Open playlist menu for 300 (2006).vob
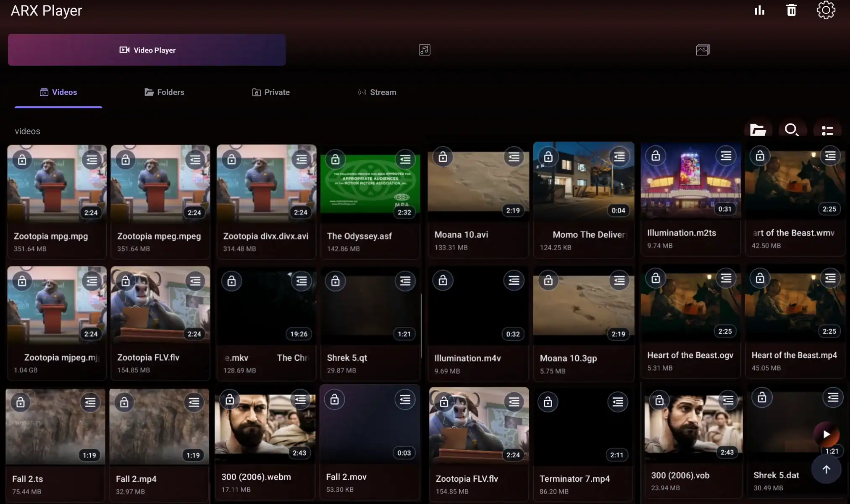The height and width of the screenshot is (504, 850). (x=728, y=400)
